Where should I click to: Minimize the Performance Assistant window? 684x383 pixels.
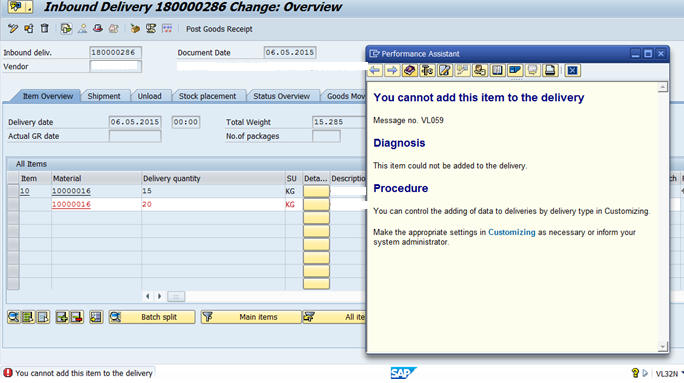(x=636, y=54)
